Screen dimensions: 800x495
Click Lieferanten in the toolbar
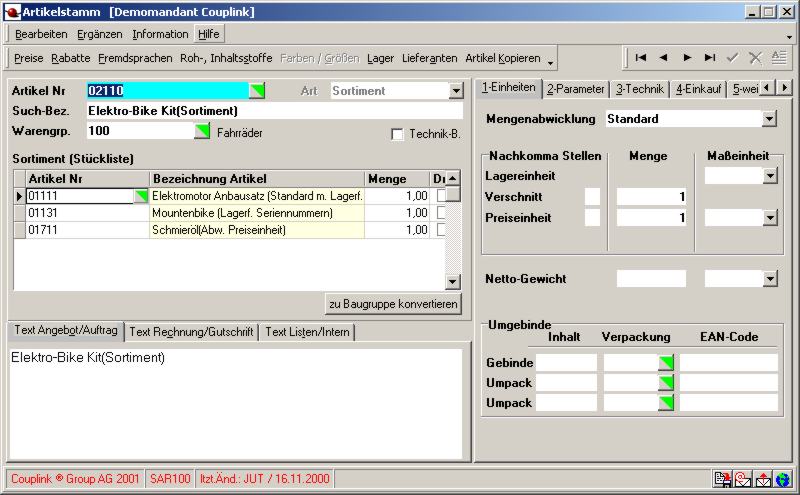[430, 58]
